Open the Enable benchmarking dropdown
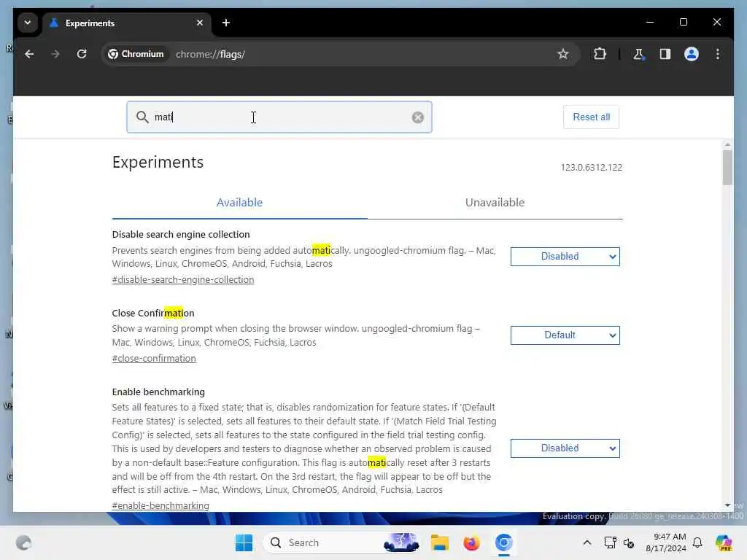 [x=565, y=448]
